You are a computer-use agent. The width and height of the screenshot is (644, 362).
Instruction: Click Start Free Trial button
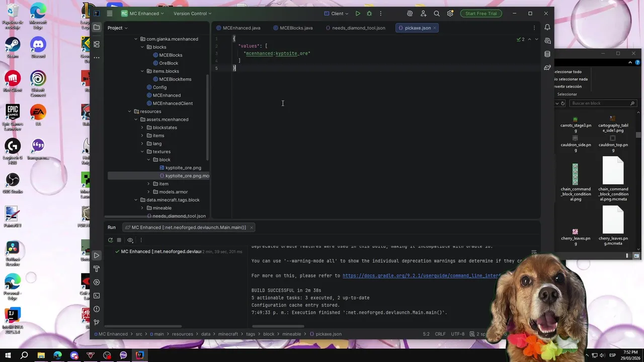[481, 14]
